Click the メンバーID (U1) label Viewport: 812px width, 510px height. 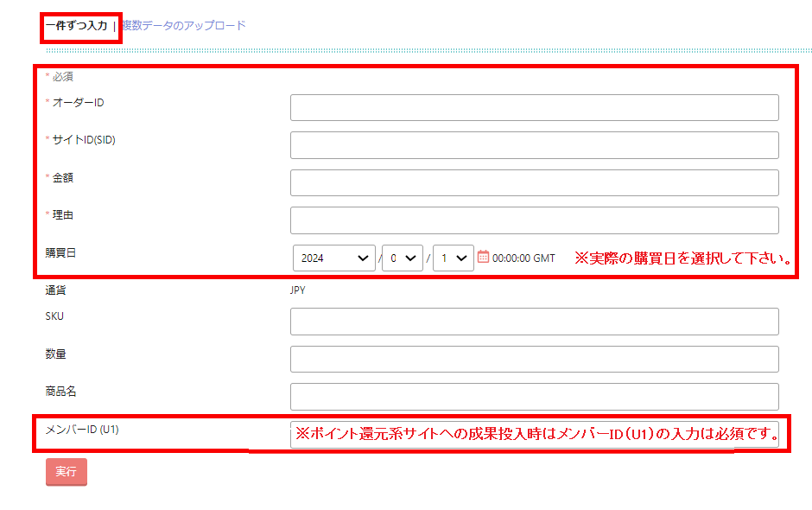pos(81,429)
